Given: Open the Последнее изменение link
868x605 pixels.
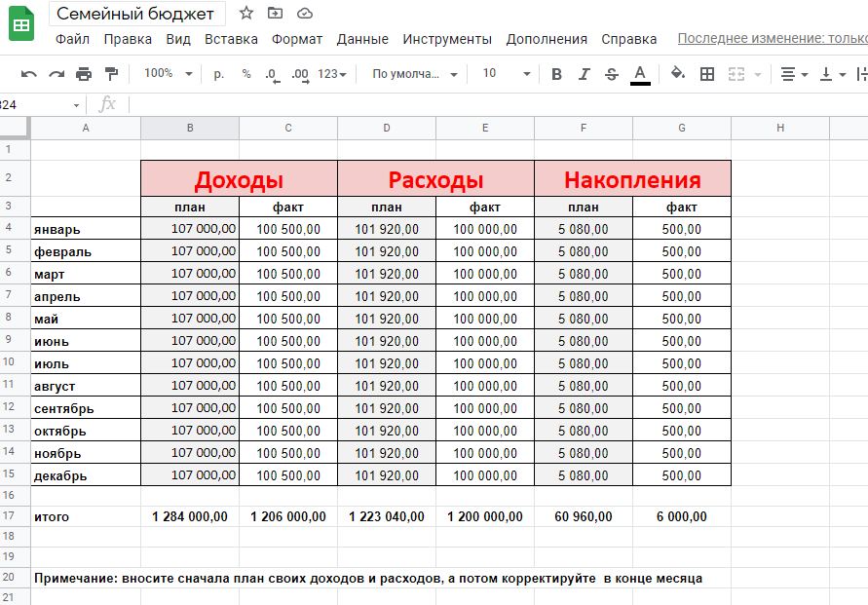Looking at the screenshot, I should pyautogui.click(x=773, y=38).
